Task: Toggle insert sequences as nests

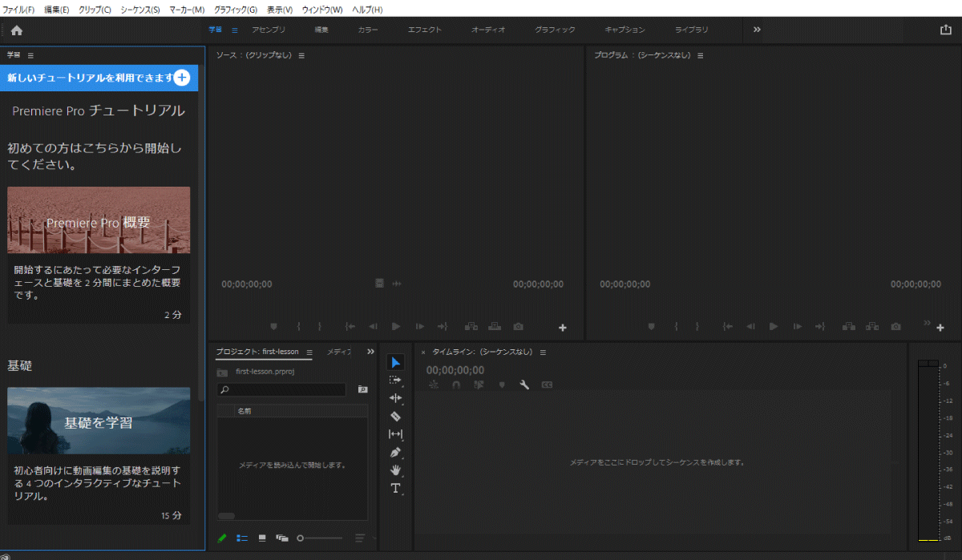Action: click(x=434, y=385)
